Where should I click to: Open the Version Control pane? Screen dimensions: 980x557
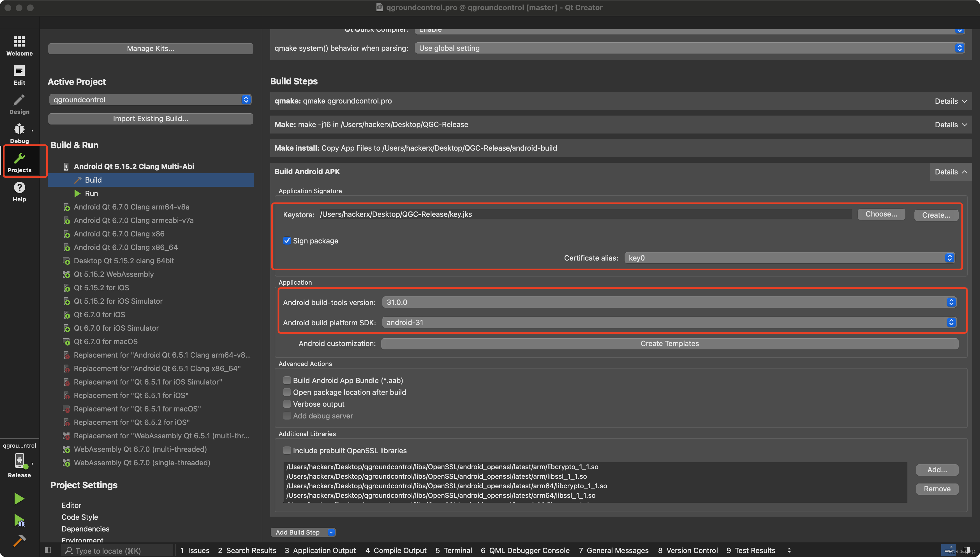688,551
